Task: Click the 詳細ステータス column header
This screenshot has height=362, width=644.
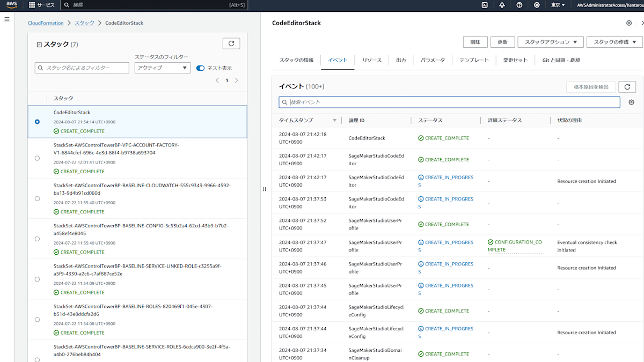Action: (x=505, y=120)
